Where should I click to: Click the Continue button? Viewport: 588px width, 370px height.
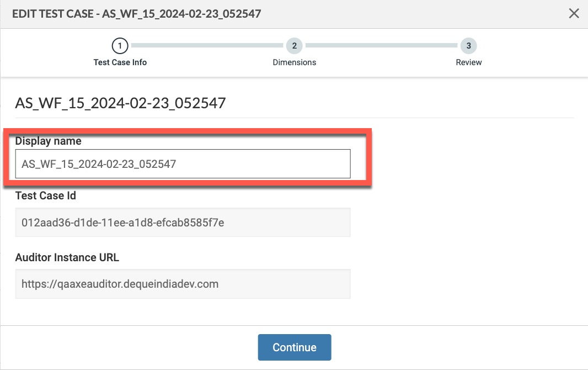click(294, 347)
